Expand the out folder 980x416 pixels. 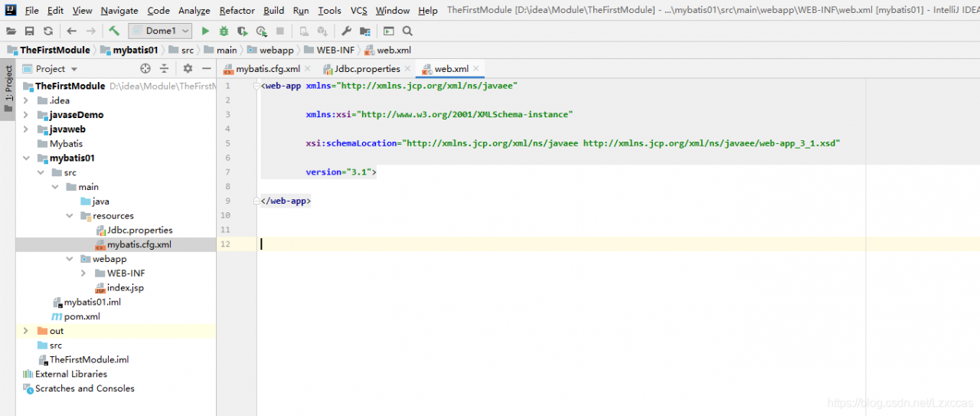pyautogui.click(x=26, y=331)
